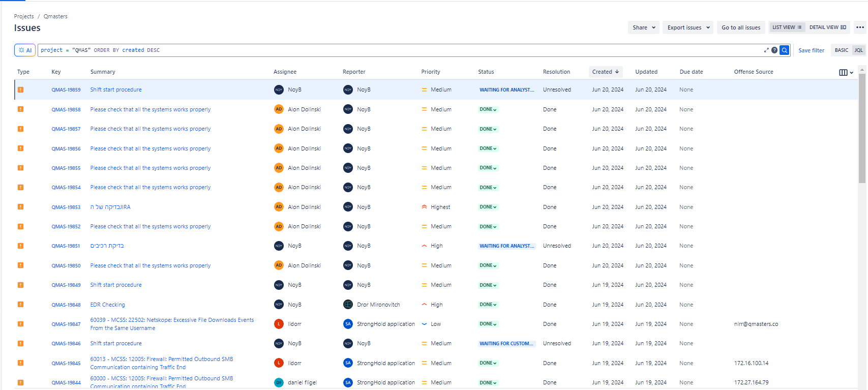Sort by the Status column header

point(486,72)
